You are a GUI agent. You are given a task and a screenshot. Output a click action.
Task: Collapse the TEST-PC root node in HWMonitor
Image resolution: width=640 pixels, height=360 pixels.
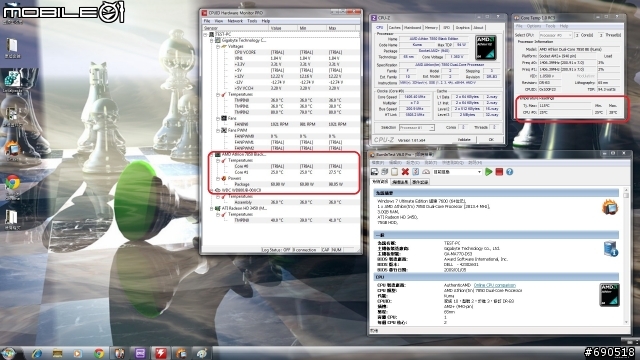click(206, 35)
